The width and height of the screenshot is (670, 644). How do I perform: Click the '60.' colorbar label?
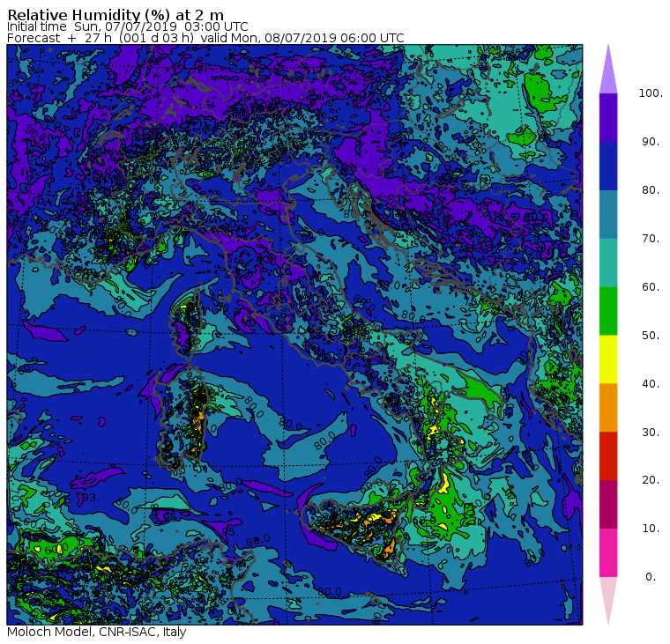(x=651, y=287)
